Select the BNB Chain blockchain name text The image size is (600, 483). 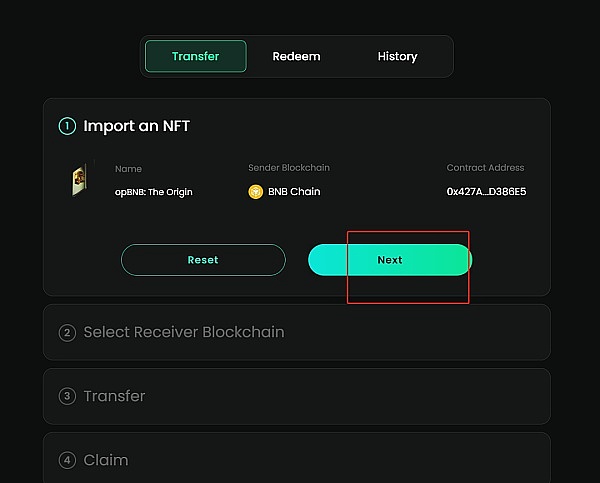click(292, 191)
